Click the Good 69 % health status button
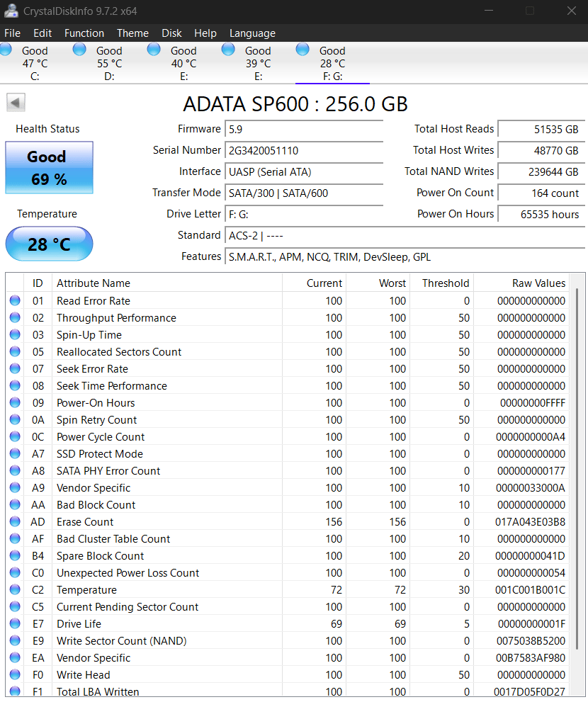 [49, 167]
